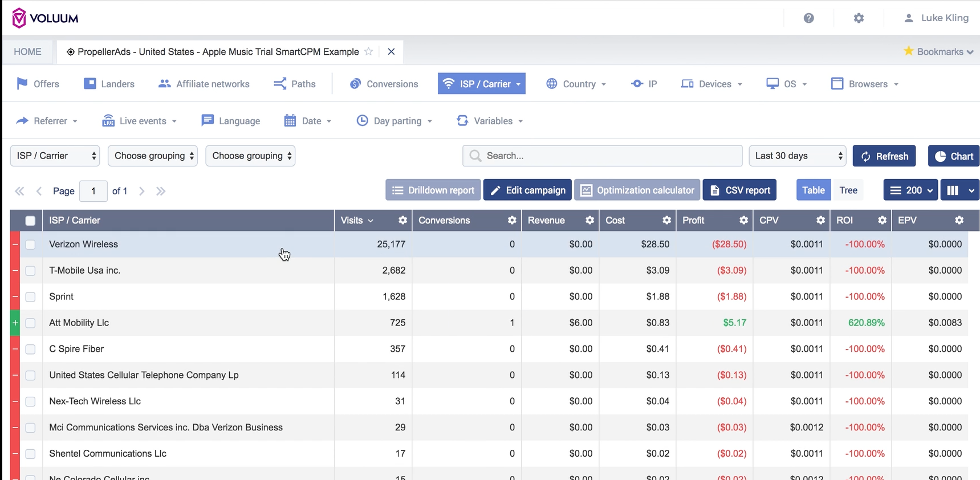Screen dimensions: 980x480
Task: Open the Luke Kling user account
Action: click(x=936, y=18)
